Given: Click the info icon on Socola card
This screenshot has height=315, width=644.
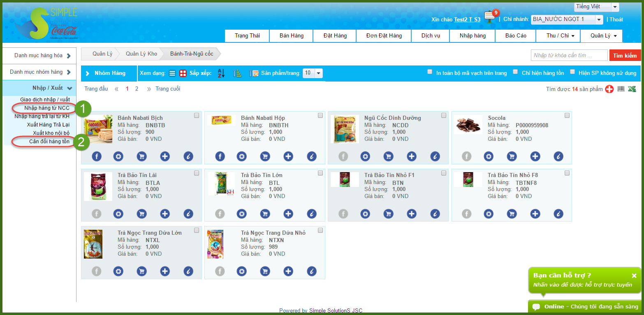Looking at the screenshot, I should click(x=558, y=156).
